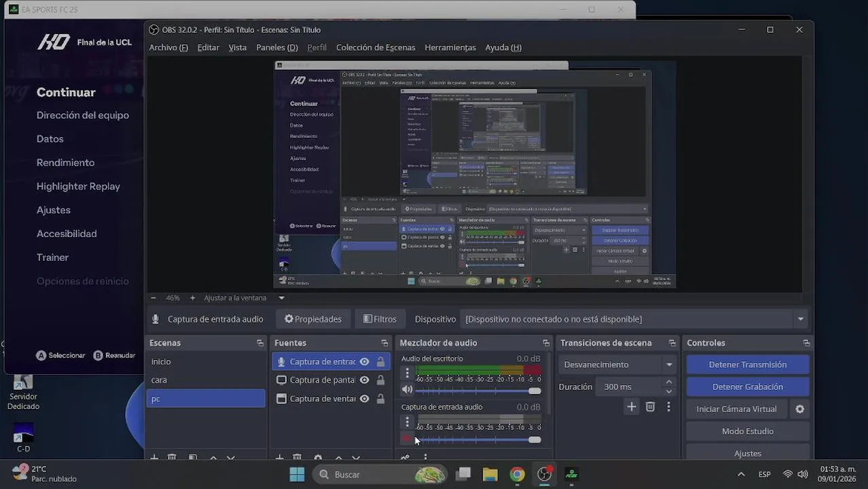This screenshot has width=868, height=489.
Task: Click the Audio del escritorio volume slider
Action: pyautogui.click(x=480, y=391)
